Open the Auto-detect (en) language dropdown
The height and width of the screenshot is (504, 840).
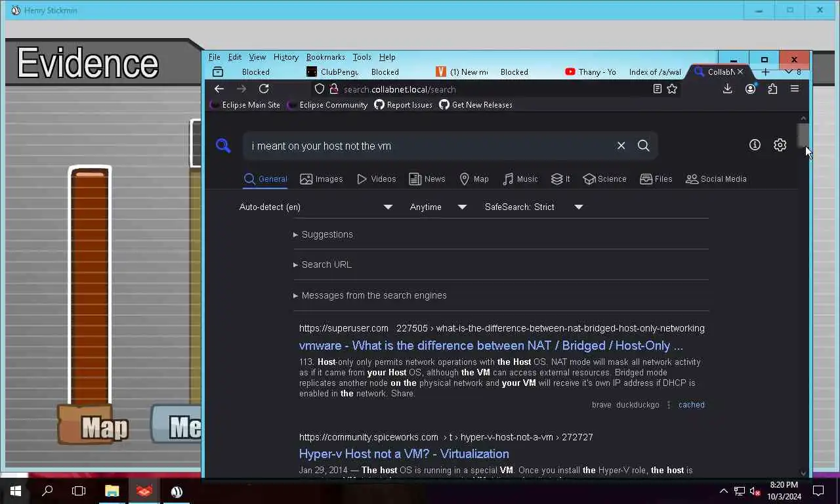pos(316,207)
